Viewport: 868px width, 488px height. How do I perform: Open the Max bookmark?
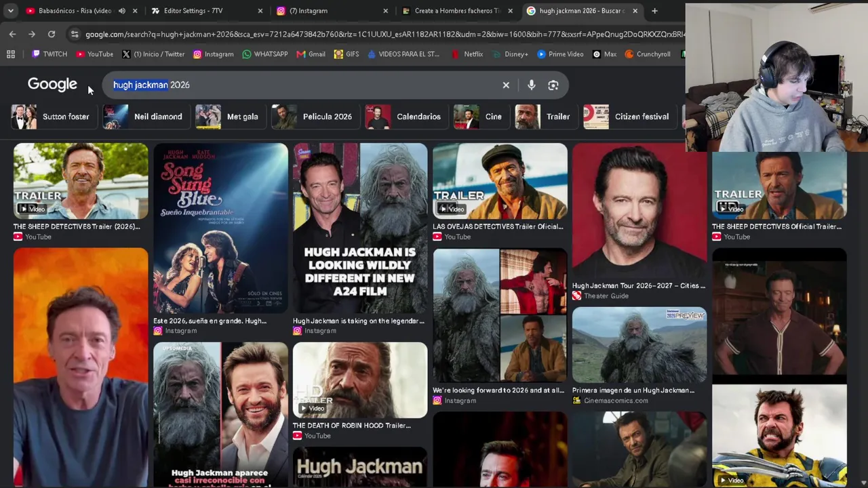click(x=604, y=54)
